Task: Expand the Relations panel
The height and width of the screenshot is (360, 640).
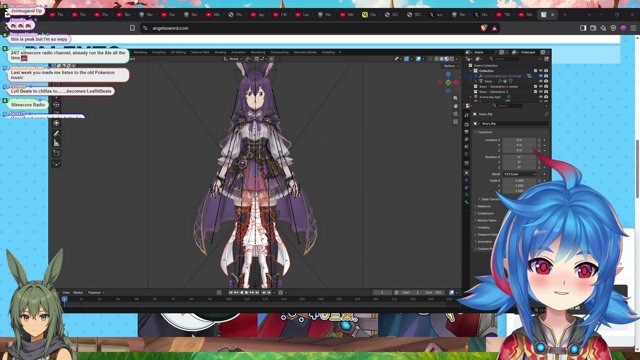Action: (x=483, y=207)
